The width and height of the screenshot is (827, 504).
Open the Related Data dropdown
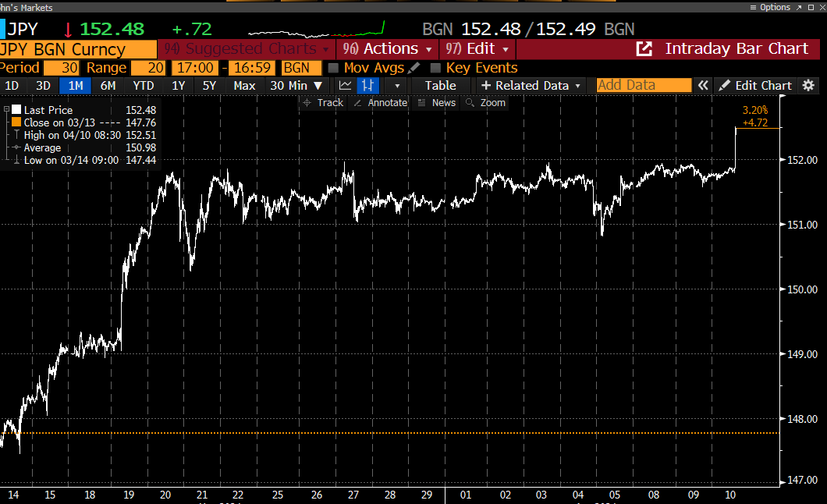click(x=531, y=85)
